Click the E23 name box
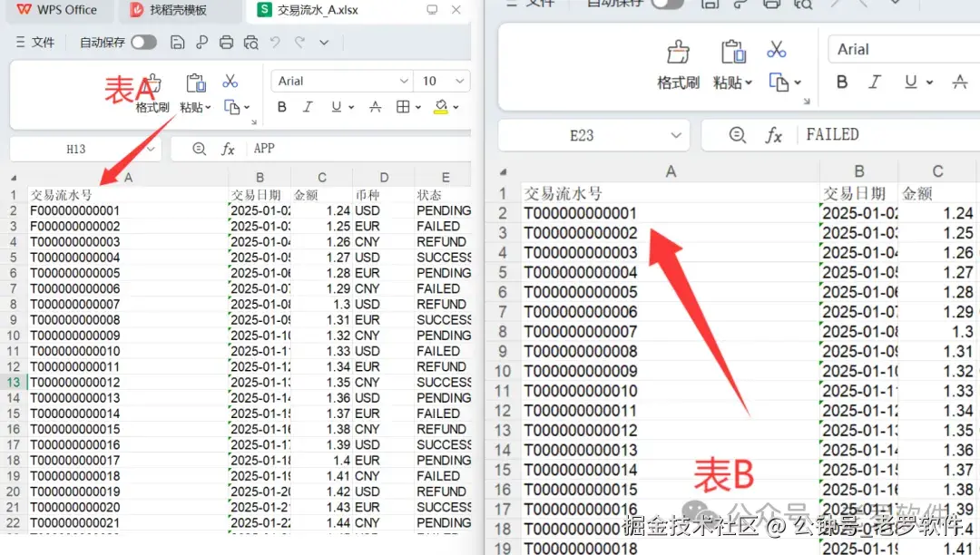 [582, 135]
